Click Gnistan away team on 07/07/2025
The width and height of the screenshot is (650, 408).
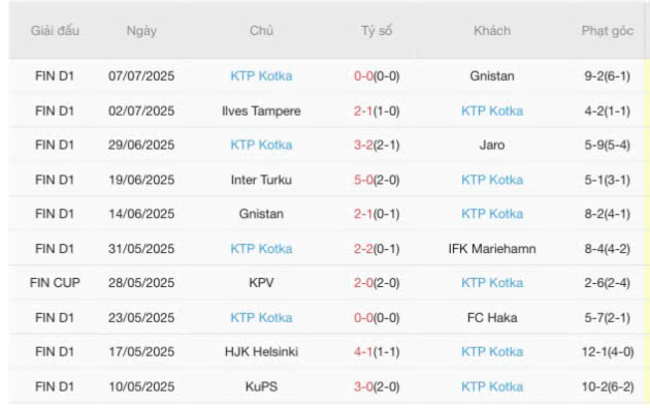click(492, 76)
